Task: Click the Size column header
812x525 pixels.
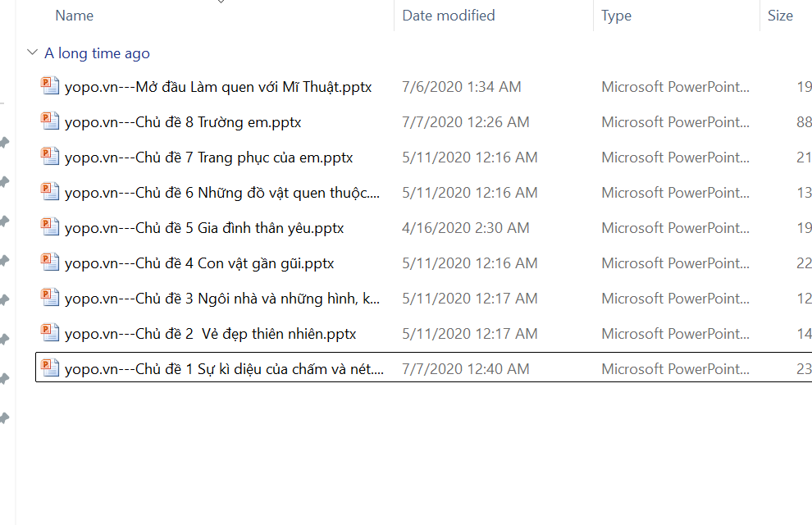Action: (x=780, y=16)
